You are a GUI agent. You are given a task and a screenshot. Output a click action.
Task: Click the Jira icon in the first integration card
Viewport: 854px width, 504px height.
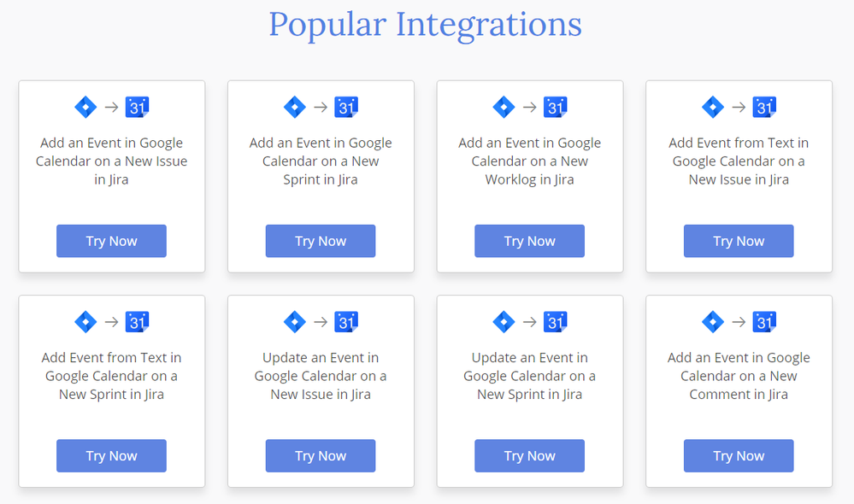click(x=85, y=107)
